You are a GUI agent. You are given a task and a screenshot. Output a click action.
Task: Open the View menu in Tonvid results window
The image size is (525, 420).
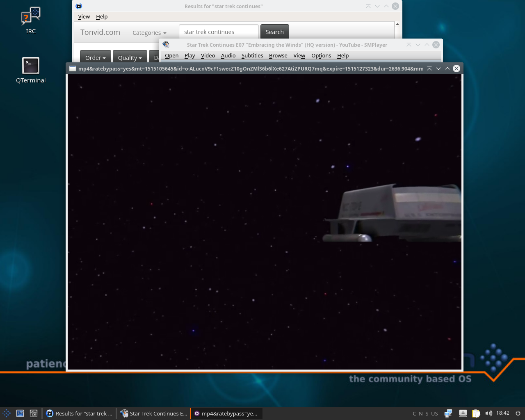pos(84,17)
